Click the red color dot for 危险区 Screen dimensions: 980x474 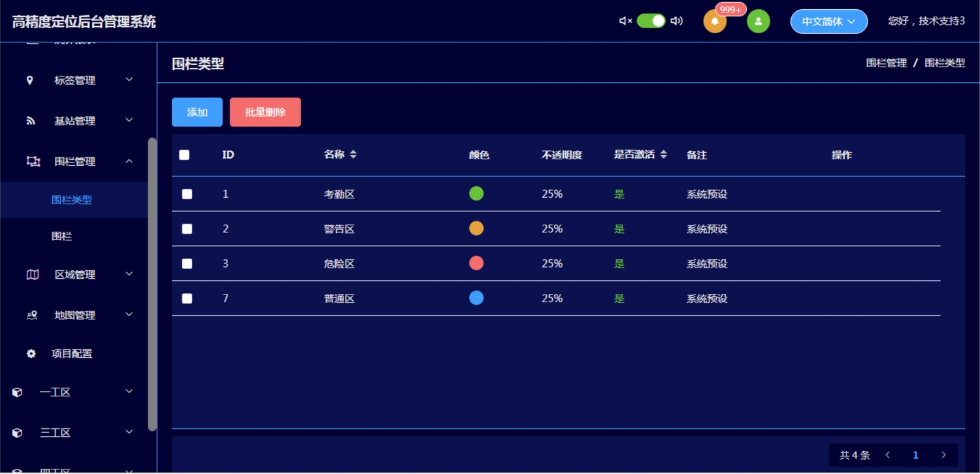pyautogui.click(x=476, y=263)
